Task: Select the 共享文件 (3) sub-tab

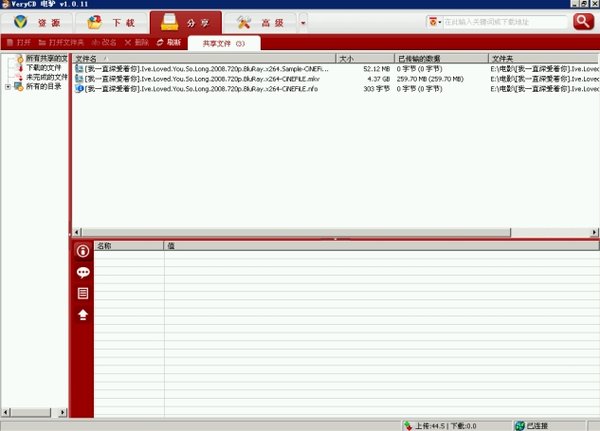Action: pyautogui.click(x=224, y=43)
